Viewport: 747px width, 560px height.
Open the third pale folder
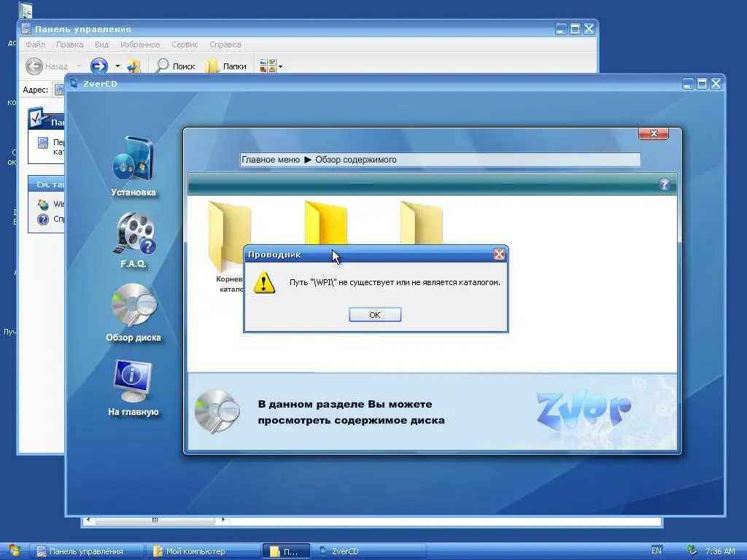pos(421,222)
